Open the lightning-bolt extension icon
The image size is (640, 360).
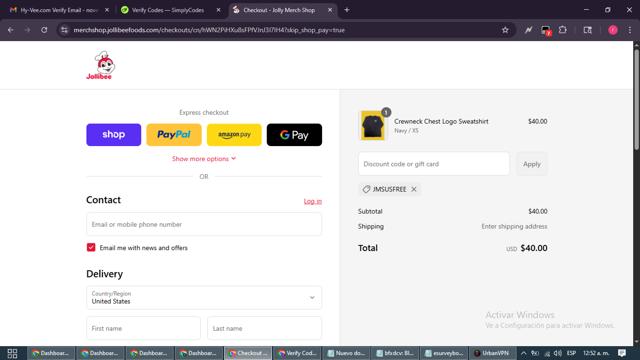pyautogui.click(x=529, y=30)
